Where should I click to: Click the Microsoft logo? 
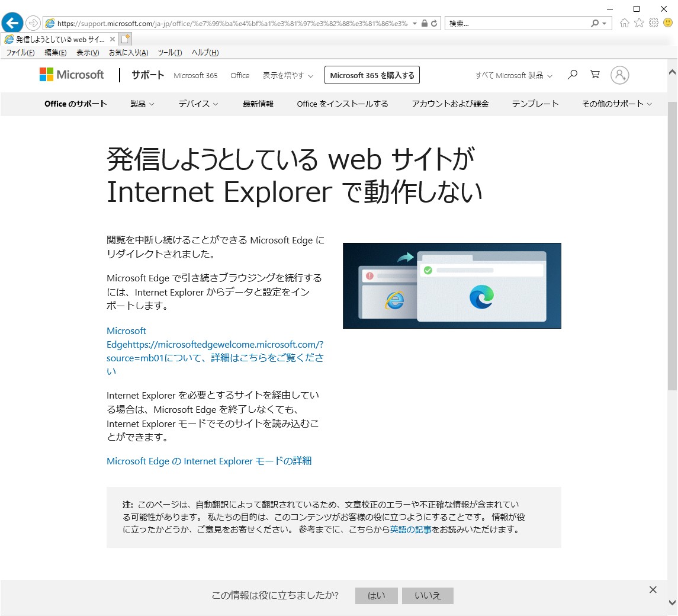[x=72, y=75]
